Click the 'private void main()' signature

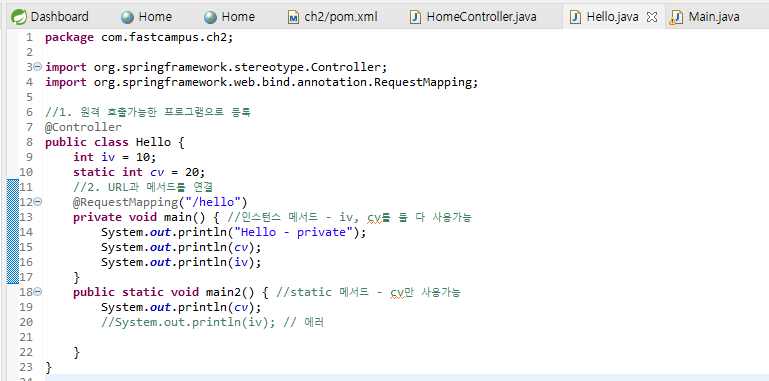click(x=139, y=217)
